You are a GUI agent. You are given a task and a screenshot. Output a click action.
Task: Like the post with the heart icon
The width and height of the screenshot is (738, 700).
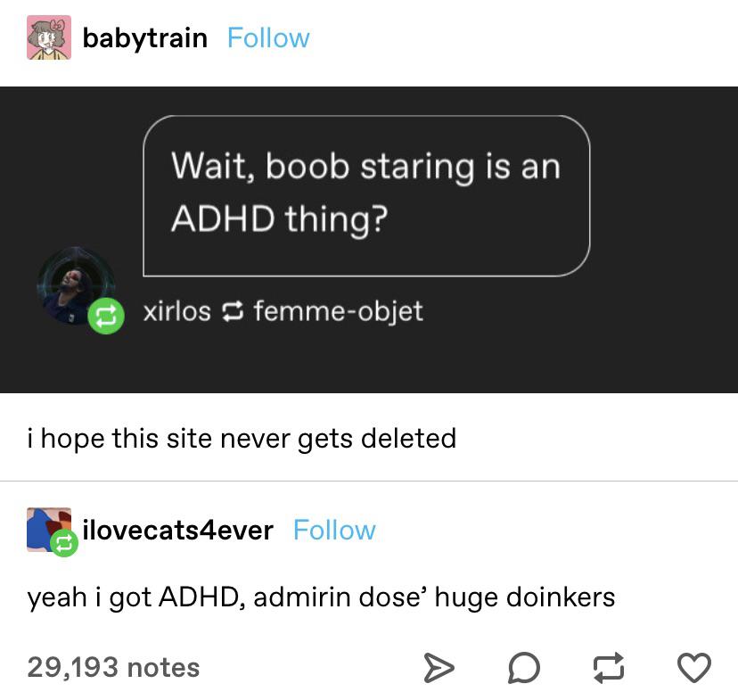point(693,667)
